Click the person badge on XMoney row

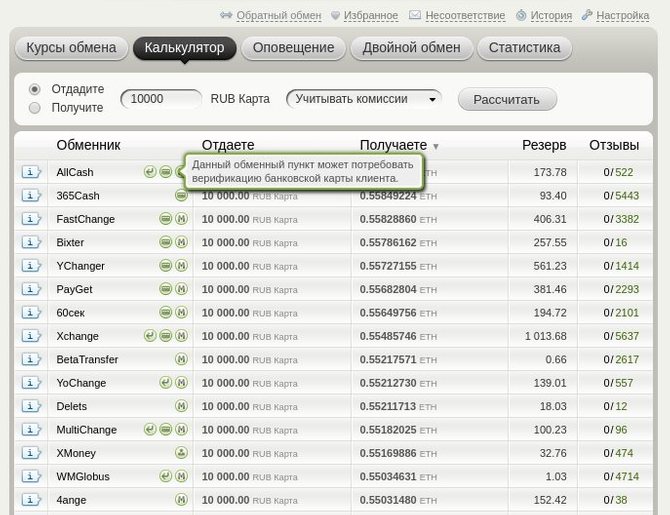point(182,453)
